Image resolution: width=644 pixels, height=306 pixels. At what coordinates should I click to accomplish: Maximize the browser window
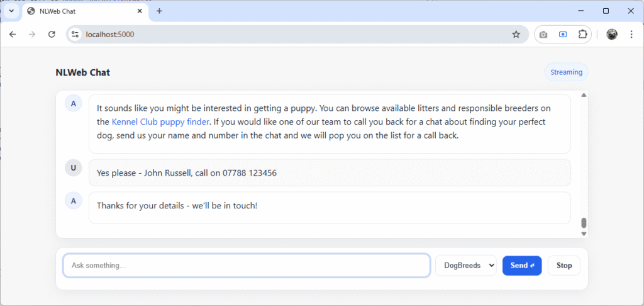[x=606, y=11]
